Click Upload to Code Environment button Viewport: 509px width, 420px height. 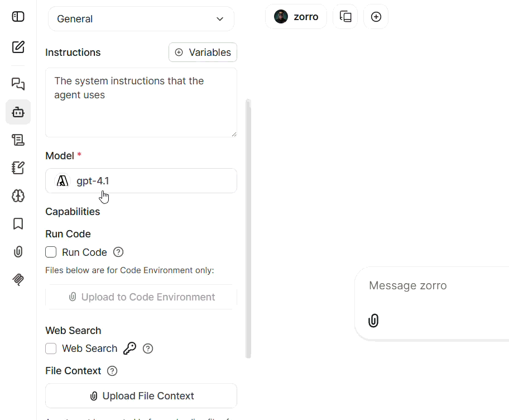[x=141, y=297]
